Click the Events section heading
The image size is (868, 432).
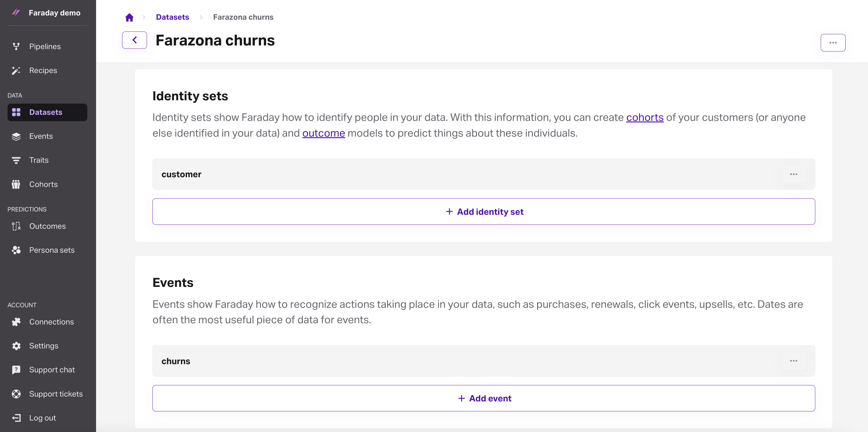(173, 283)
